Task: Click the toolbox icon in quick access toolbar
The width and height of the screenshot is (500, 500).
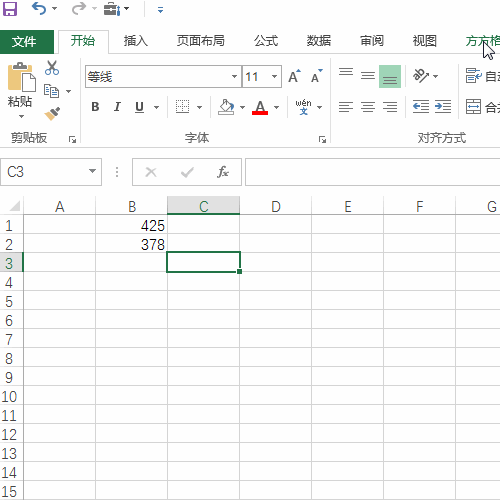Action: point(112,9)
